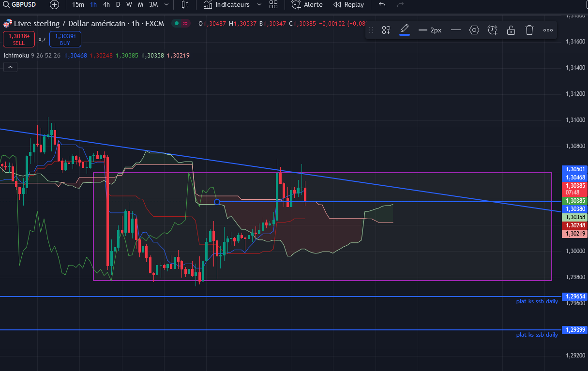Open the GBPUSD symbol search
Viewport: 588px width, 371px height.
click(x=20, y=4)
